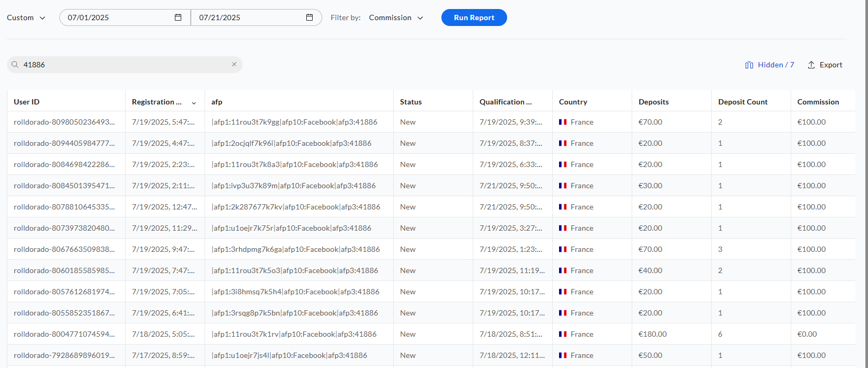Click the Hidden columns icon
868x368 pixels.
[x=749, y=65]
